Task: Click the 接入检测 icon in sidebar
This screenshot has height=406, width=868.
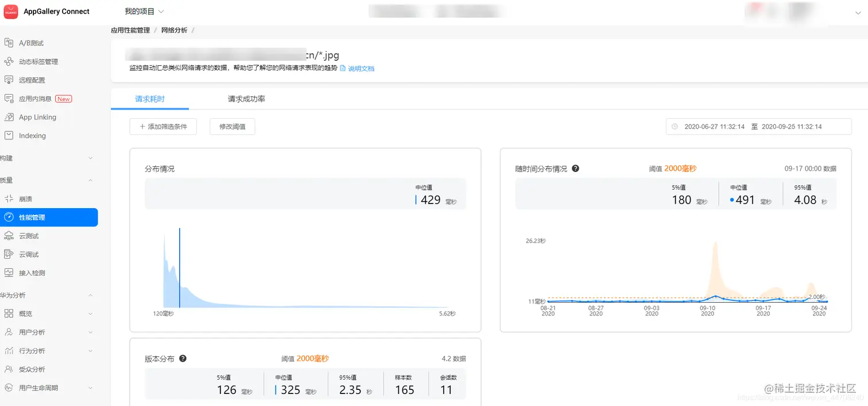Action: click(9, 273)
